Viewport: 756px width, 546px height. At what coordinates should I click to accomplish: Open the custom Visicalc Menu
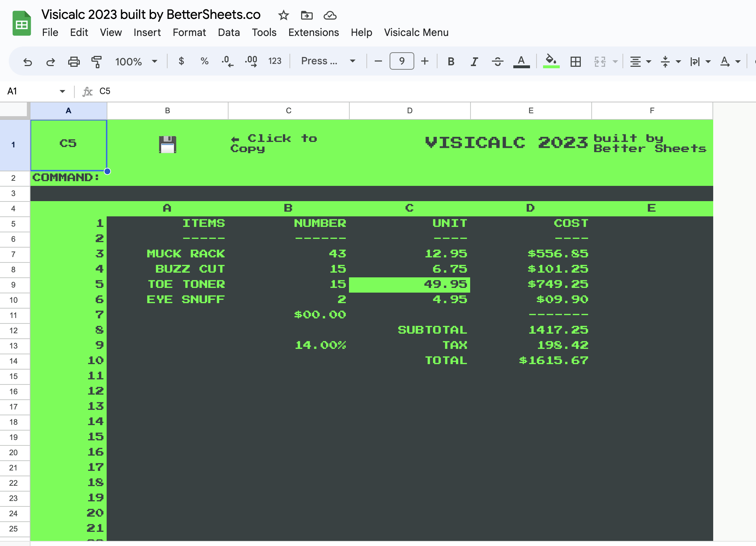click(x=416, y=33)
